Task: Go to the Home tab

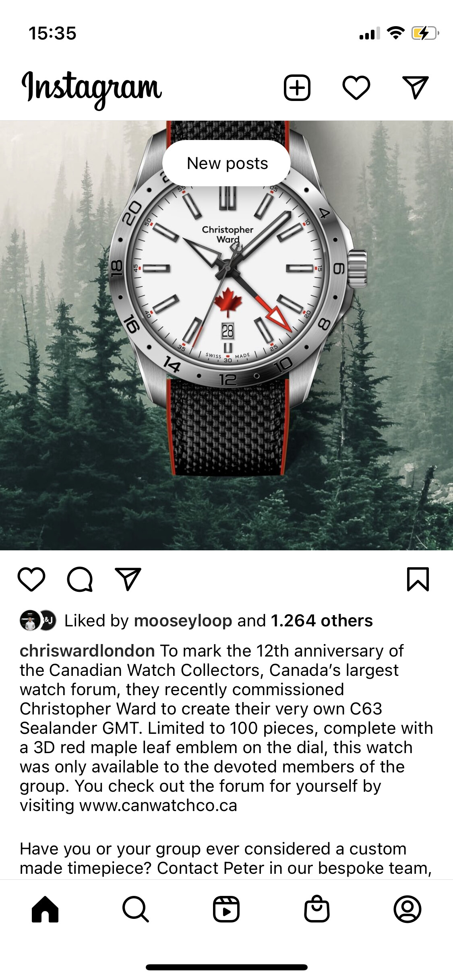Action: 45,909
